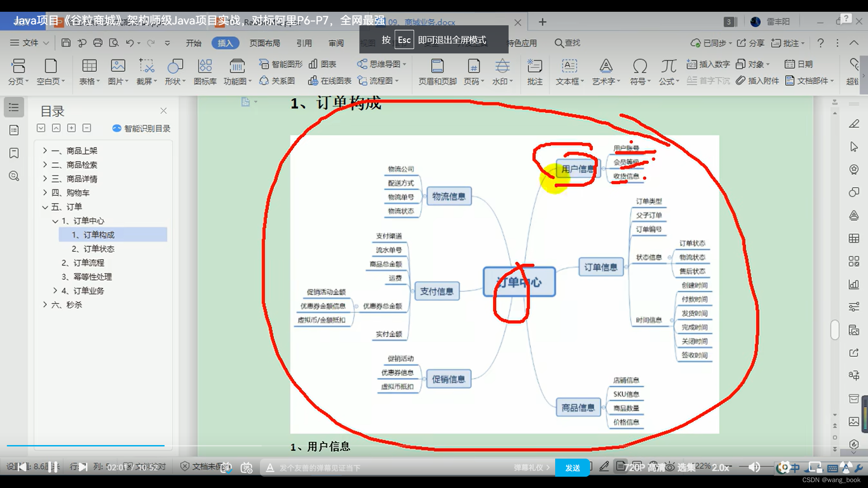Open Function Chart (功能图) tool

pyautogui.click(x=237, y=71)
